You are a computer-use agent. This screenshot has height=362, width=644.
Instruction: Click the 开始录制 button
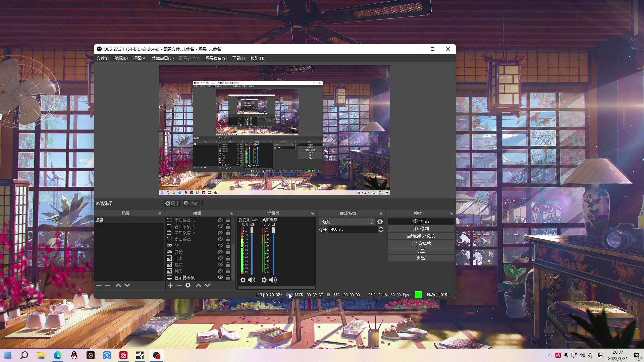pyautogui.click(x=421, y=229)
